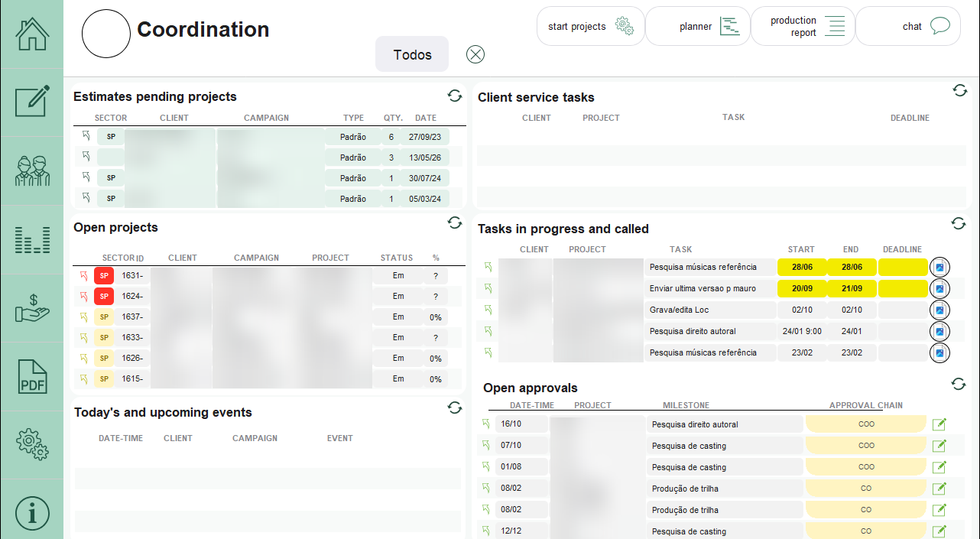980x539 pixels.
Task: Open the production report button
Action: click(x=803, y=26)
